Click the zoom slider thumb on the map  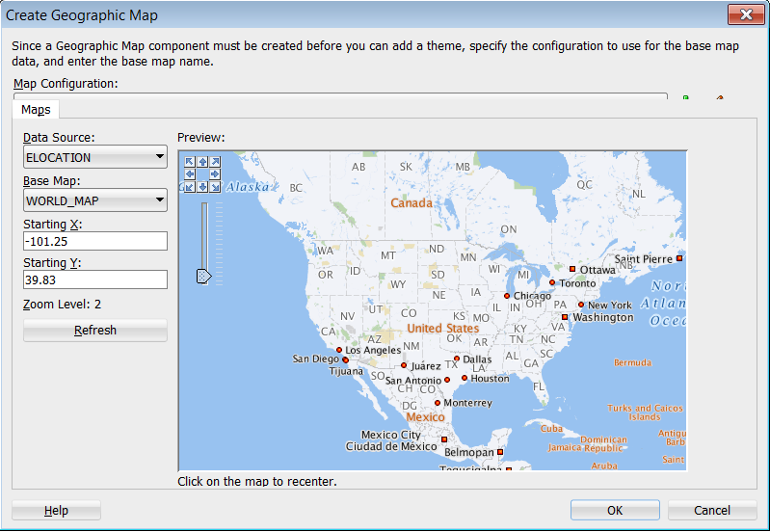click(x=203, y=276)
